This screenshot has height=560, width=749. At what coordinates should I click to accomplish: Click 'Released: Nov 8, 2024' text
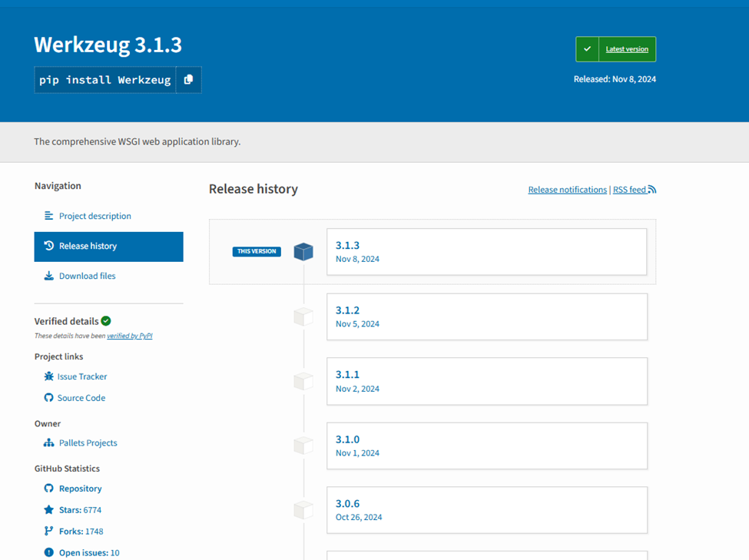coord(615,79)
